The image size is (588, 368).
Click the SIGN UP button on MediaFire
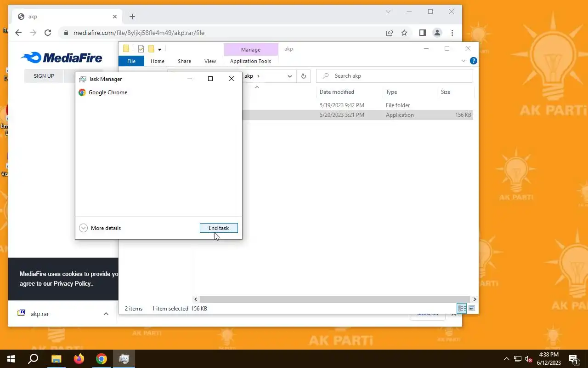click(44, 76)
